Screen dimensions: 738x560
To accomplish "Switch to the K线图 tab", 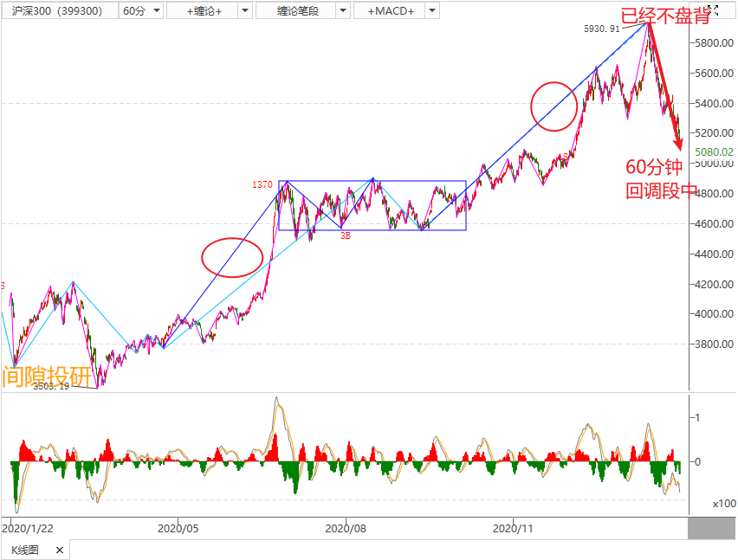I will (x=25, y=550).
